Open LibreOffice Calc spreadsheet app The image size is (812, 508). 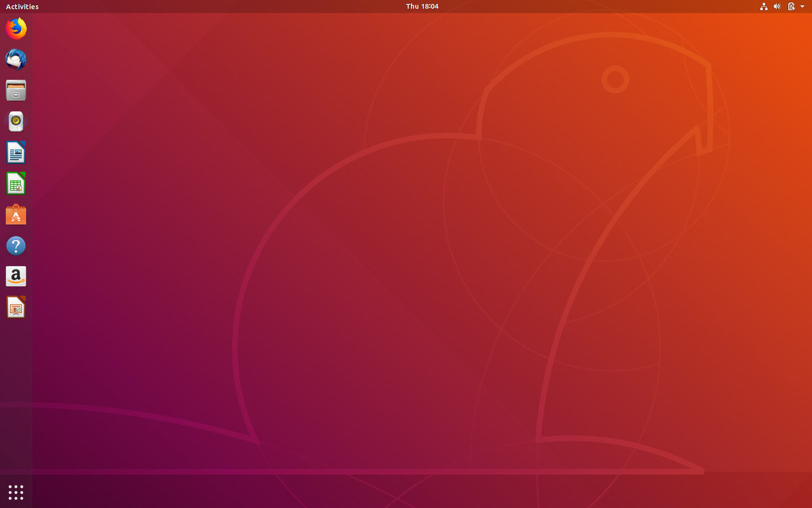point(16,183)
